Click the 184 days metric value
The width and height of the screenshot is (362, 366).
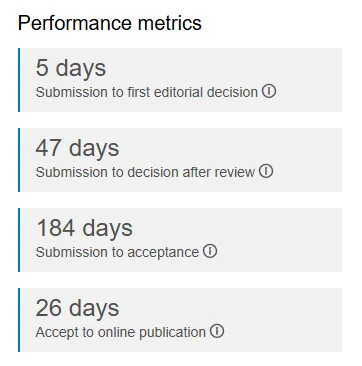tap(84, 228)
